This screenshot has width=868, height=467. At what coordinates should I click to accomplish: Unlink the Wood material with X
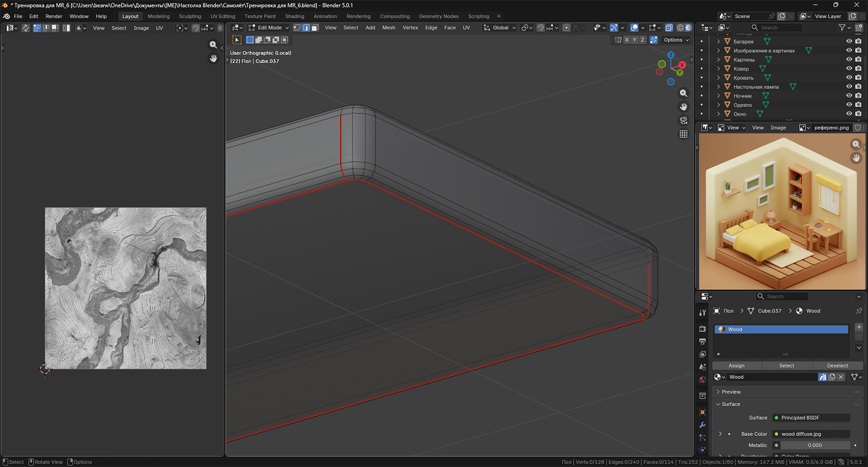pyautogui.click(x=841, y=377)
